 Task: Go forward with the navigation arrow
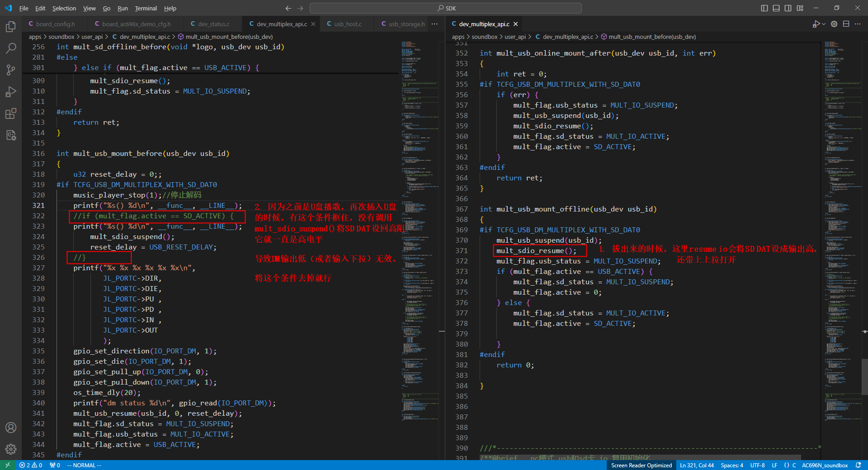tap(300, 8)
